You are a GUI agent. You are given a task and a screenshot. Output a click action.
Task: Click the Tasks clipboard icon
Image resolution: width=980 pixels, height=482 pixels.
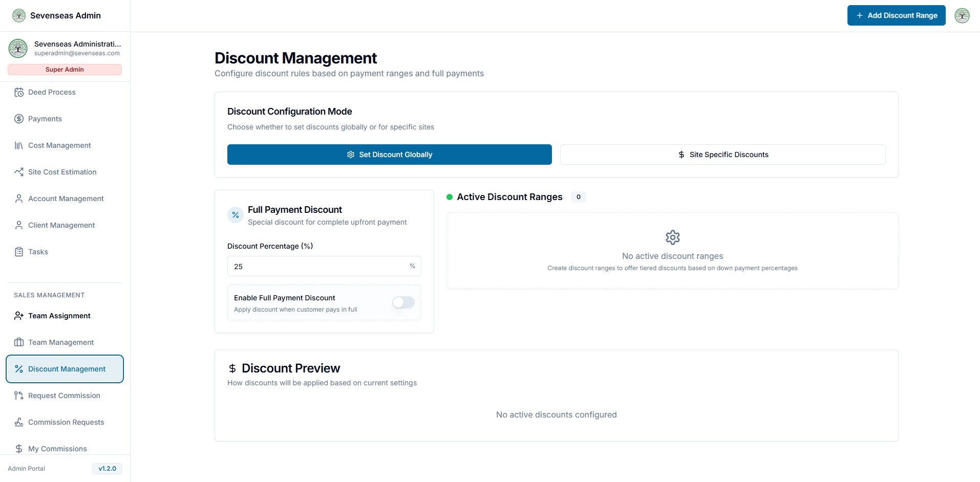19,252
